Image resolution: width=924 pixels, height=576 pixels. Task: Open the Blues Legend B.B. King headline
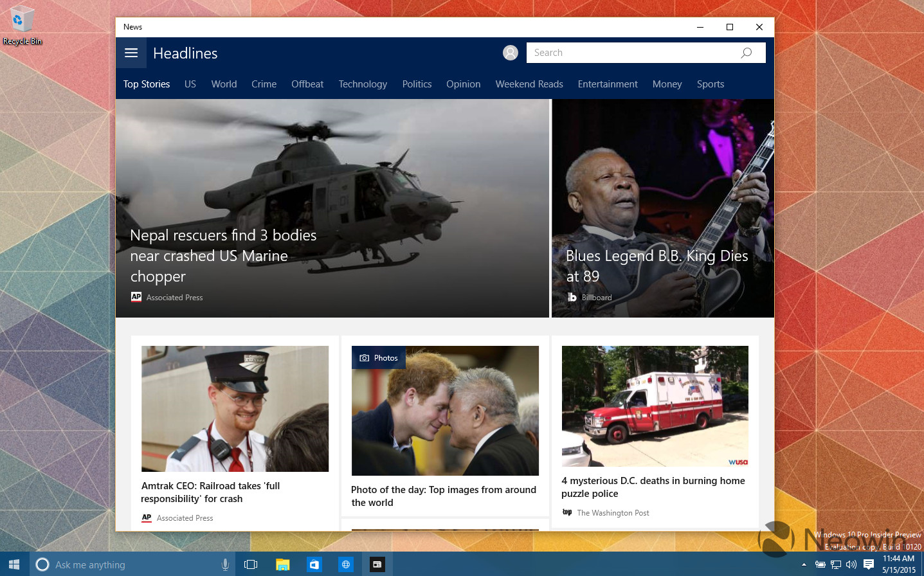click(x=657, y=266)
